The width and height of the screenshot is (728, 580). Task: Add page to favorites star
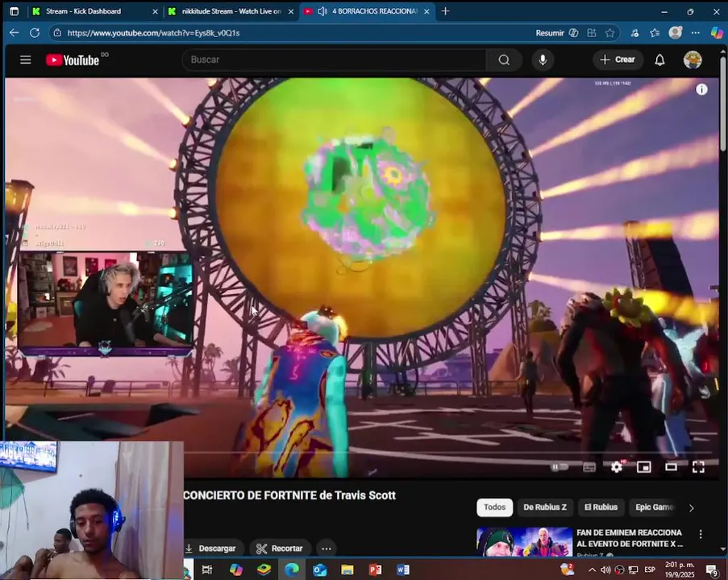pyautogui.click(x=609, y=33)
